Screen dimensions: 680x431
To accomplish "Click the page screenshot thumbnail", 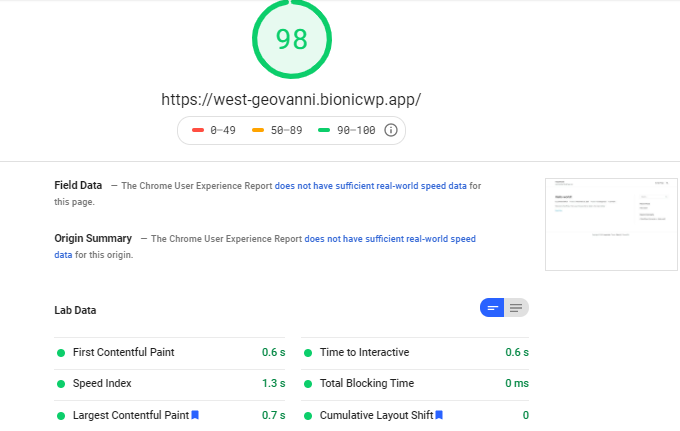I will (x=611, y=225).
